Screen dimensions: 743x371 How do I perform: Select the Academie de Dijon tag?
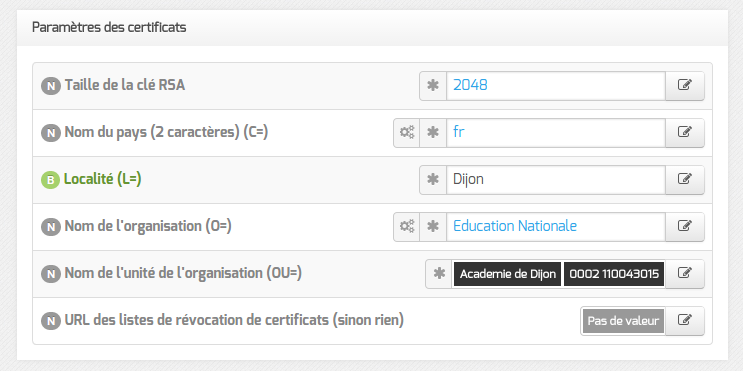point(507,274)
